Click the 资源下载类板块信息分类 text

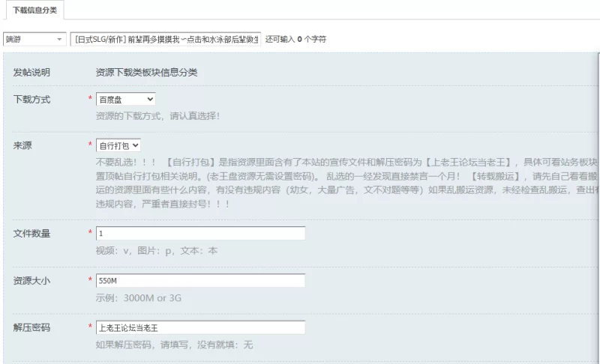(146, 72)
